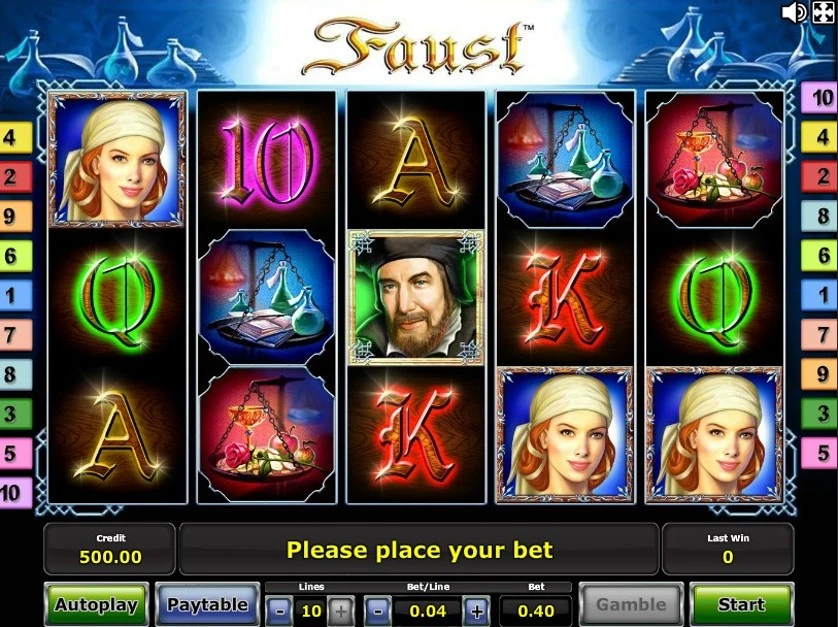Click the Gamble button
Viewport: 838px width, 627px height.
(631, 605)
